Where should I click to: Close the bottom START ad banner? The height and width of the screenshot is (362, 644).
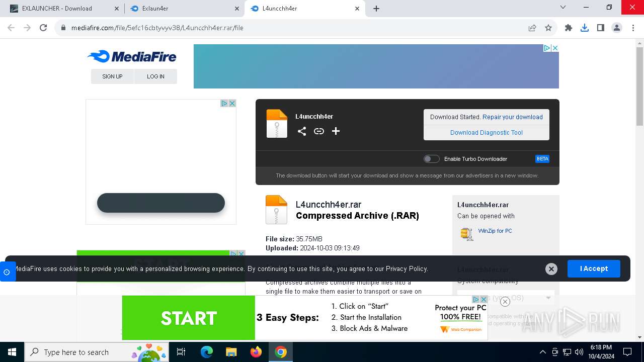point(505,302)
